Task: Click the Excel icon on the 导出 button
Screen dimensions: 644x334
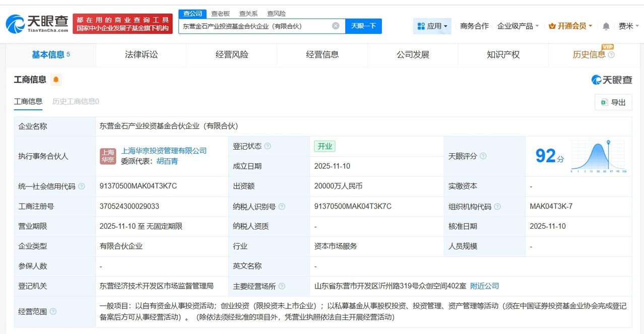Action: [x=604, y=102]
